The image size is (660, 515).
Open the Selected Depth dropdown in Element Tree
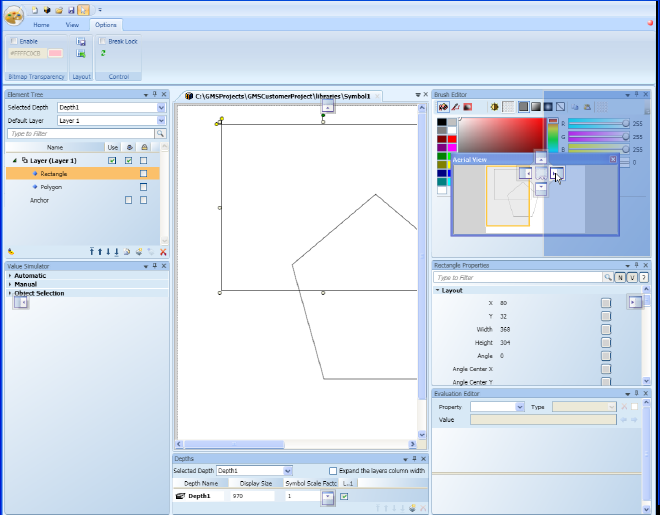coord(161,107)
